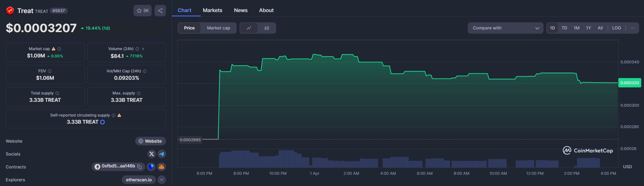Open the Markets tab
The image size is (644, 186).
(x=213, y=10)
